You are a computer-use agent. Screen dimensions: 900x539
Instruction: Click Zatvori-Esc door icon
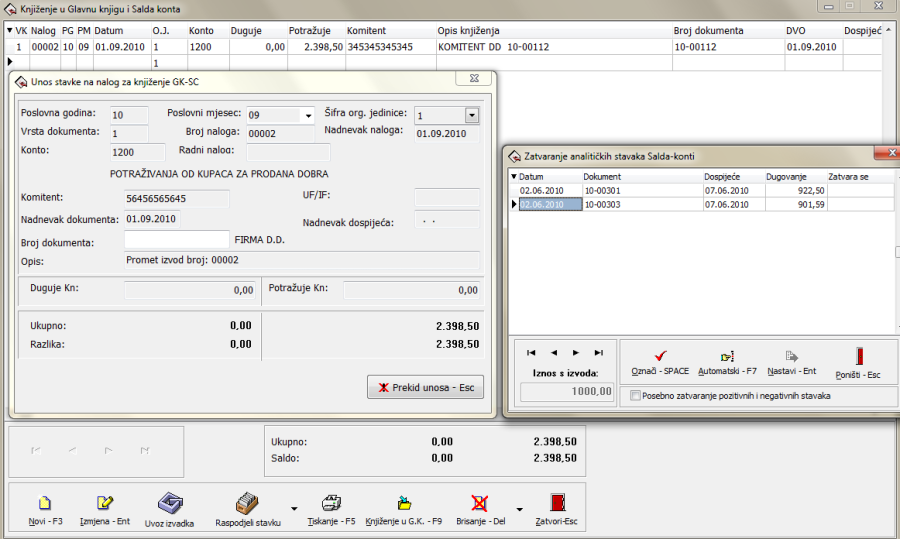(x=557, y=502)
